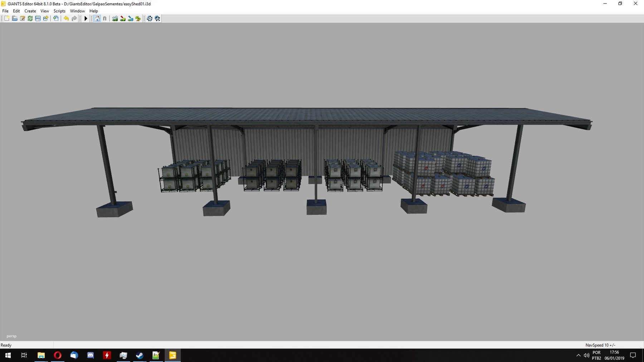Viewport: 644px width, 362px height.
Task: Click the NavSpeed 10 +/- status indicator
Action: (600, 345)
